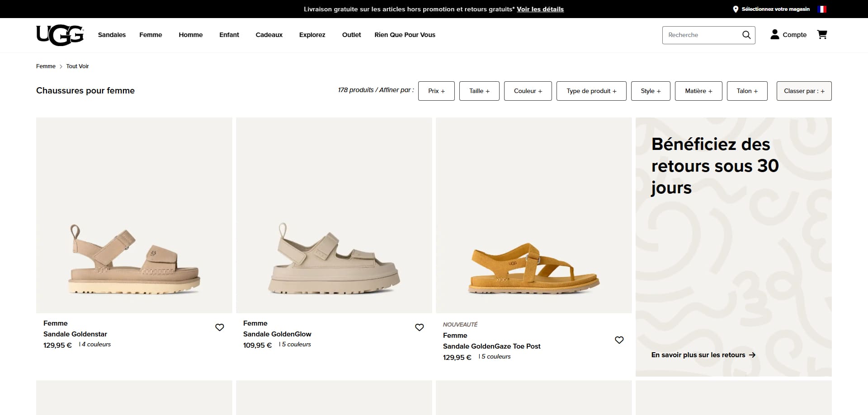Image resolution: width=868 pixels, height=415 pixels.
Task: Click the NOUVEAUTÉ label
Action: [460, 324]
